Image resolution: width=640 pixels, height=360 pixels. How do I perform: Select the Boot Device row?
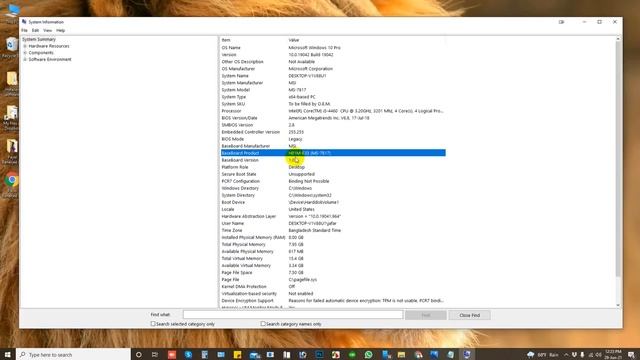click(x=333, y=202)
